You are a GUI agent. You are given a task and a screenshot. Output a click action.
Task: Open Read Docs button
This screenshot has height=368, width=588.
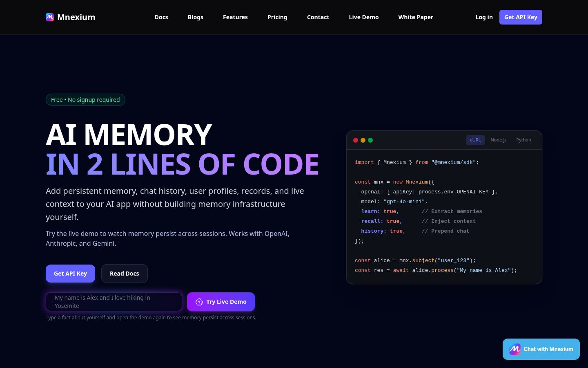125,274
